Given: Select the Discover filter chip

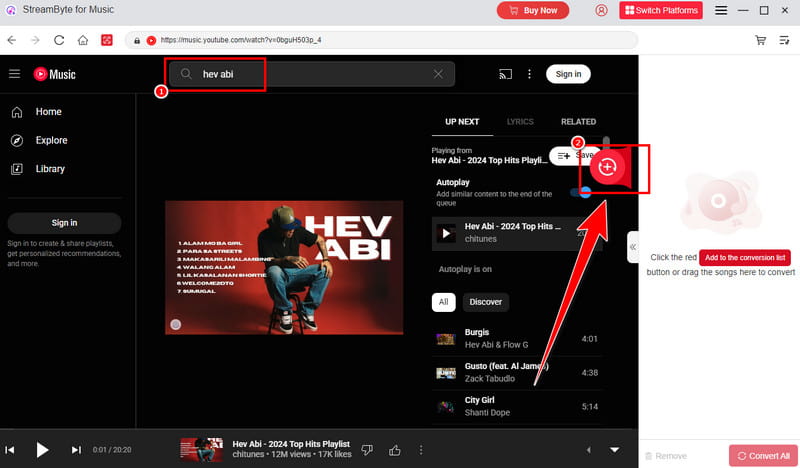Looking at the screenshot, I should tap(485, 302).
